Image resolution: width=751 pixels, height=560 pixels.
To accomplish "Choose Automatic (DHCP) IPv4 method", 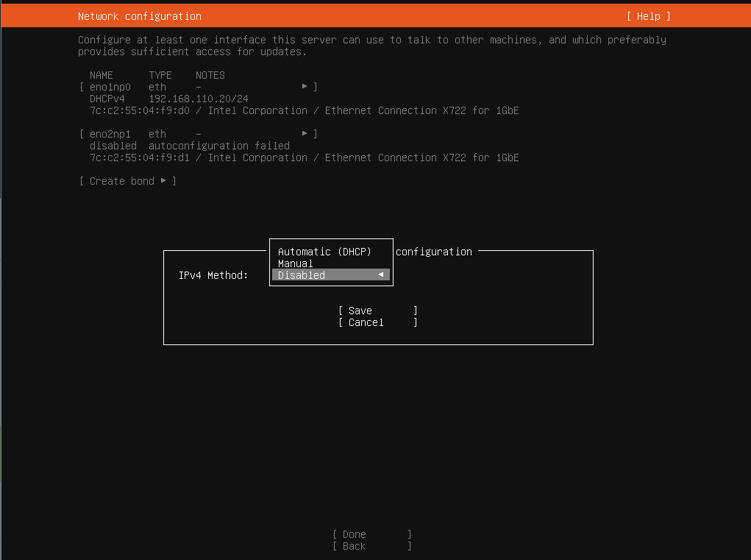I will [x=324, y=252].
